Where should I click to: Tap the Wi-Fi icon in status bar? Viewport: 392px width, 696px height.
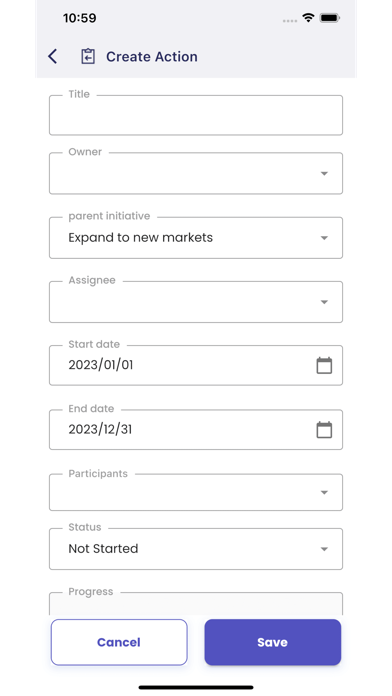pos(308,18)
